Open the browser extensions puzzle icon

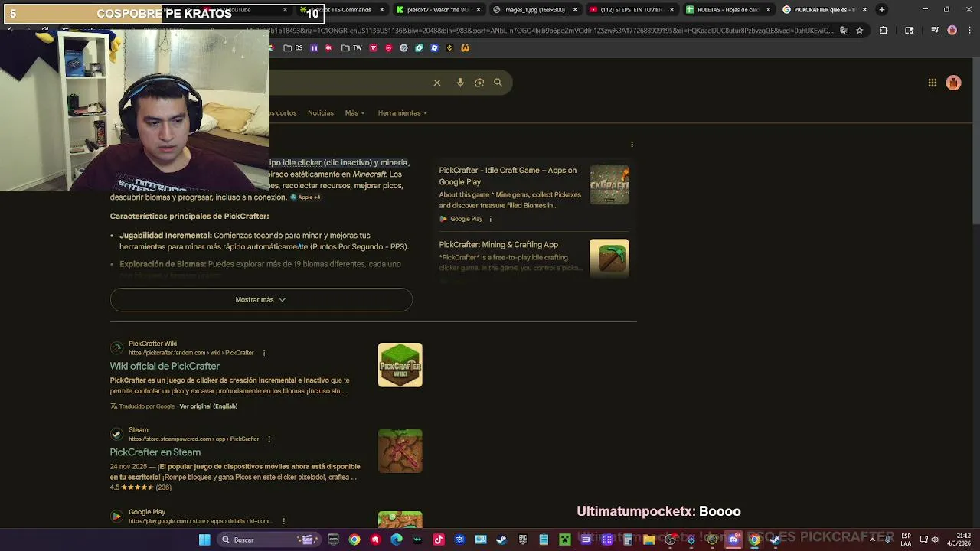tap(884, 31)
